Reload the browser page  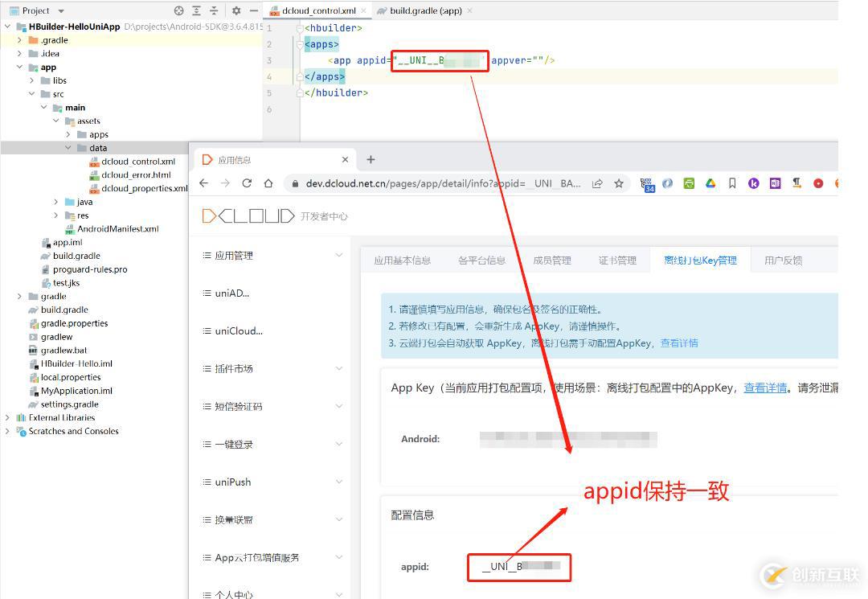tap(247, 183)
